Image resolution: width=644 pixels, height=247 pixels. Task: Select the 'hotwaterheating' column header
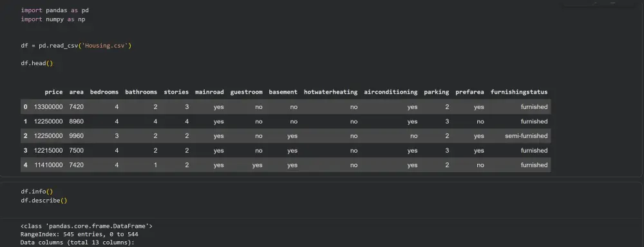coord(330,92)
